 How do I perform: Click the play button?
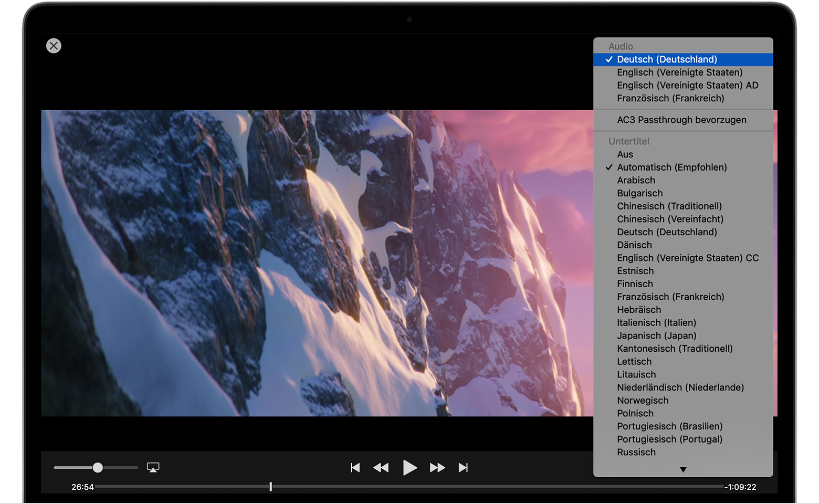tap(409, 467)
